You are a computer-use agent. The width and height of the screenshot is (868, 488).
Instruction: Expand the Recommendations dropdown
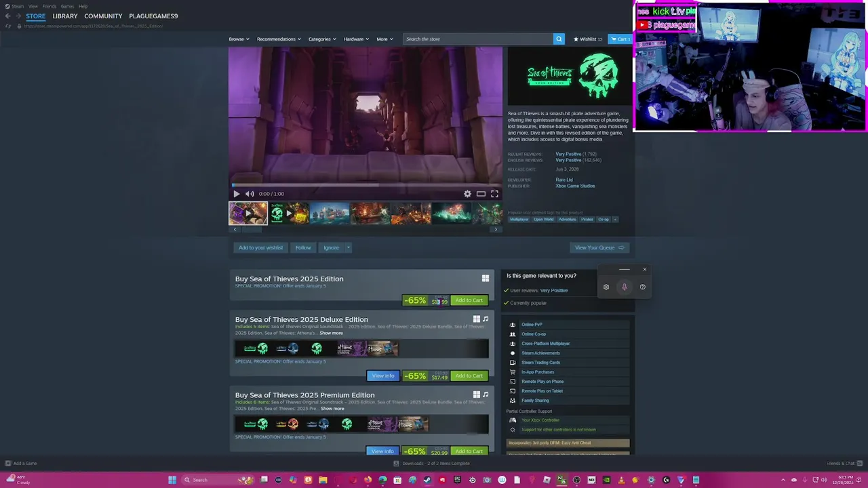click(279, 39)
